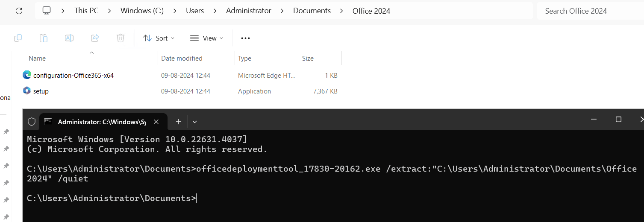Open the View dropdown menu

(206, 38)
